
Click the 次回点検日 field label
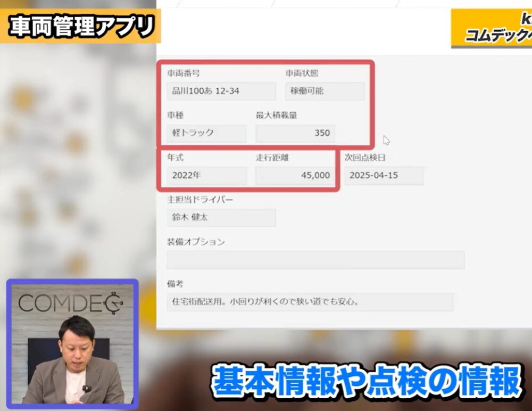pos(365,158)
